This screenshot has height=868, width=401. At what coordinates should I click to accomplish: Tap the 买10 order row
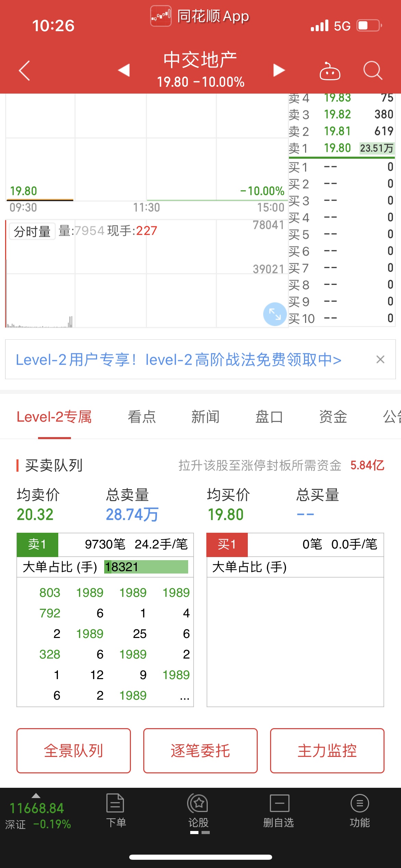[x=341, y=318]
